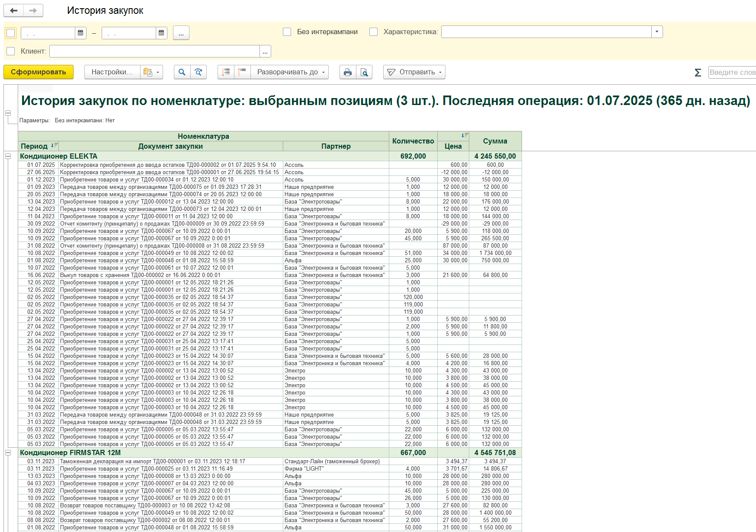756x532 pixels.
Task: Click the Количество column header
Action: 413,141
